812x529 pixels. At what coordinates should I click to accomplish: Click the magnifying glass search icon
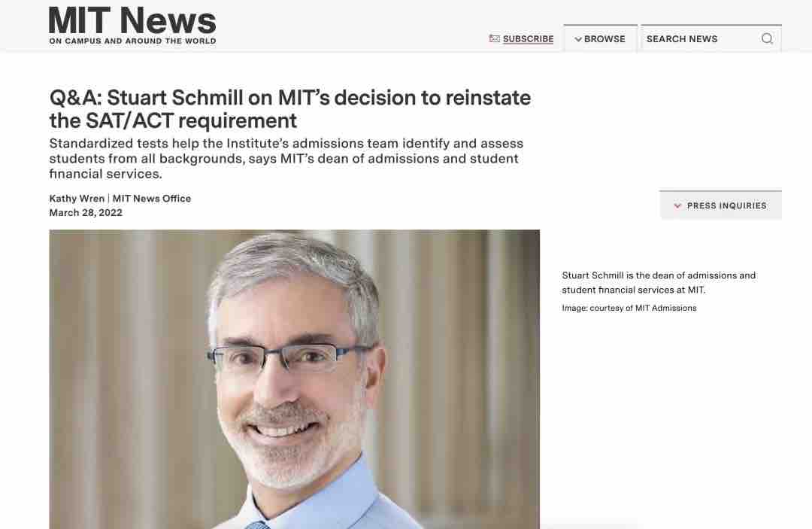point(767,38)
